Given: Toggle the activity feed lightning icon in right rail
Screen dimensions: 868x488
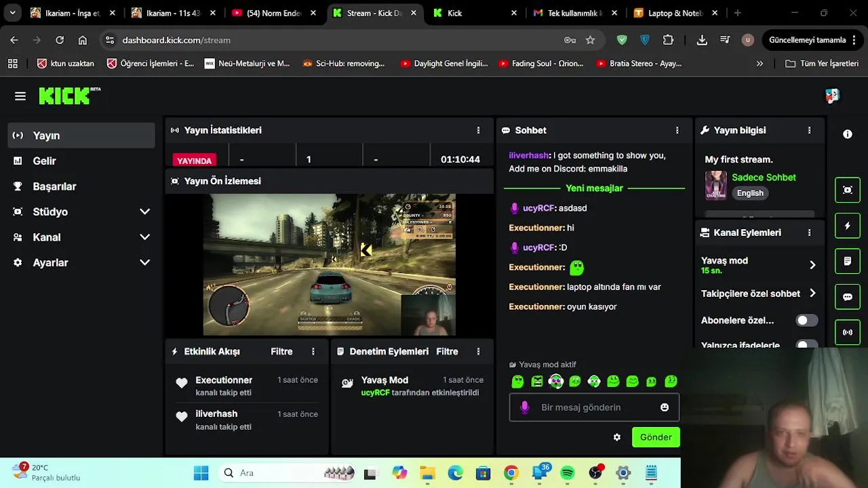Looking at the screenshot, I should (x=848, y=226).
